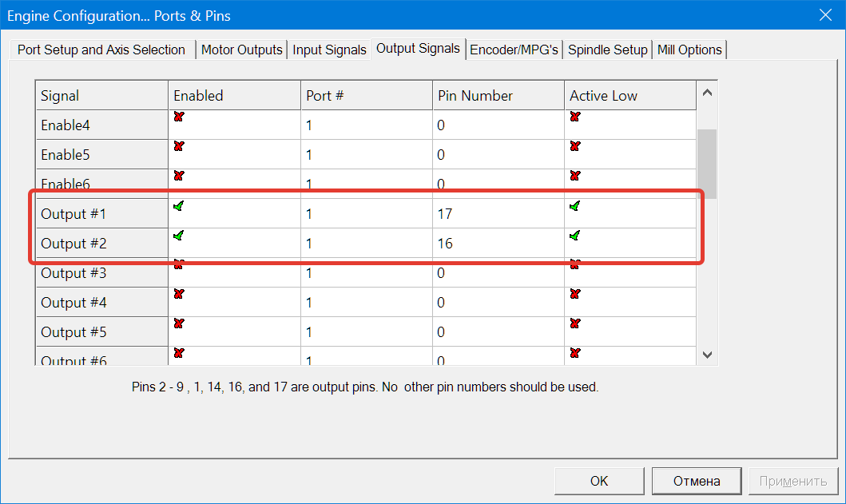
Task: Toggle Active Low check for Output #1
Action: (574, 207)
